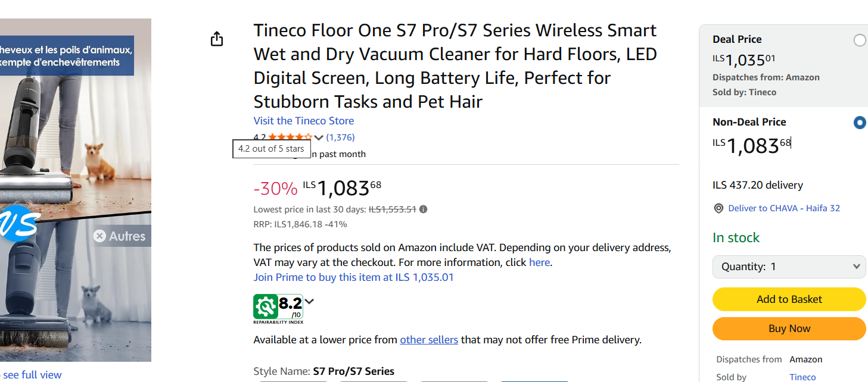
Task: Follow the Join Prime offer link
Action: pos(353,277)
